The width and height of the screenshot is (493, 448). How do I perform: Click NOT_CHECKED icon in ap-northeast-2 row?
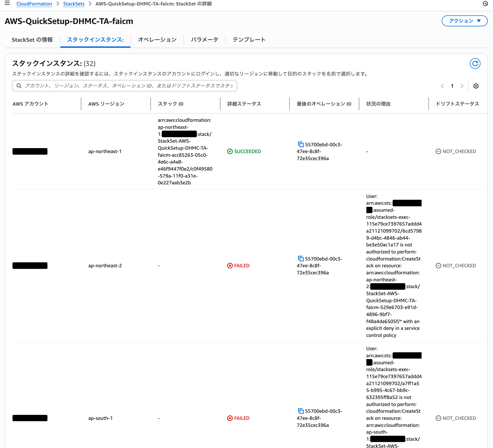(x=438, y=266)
